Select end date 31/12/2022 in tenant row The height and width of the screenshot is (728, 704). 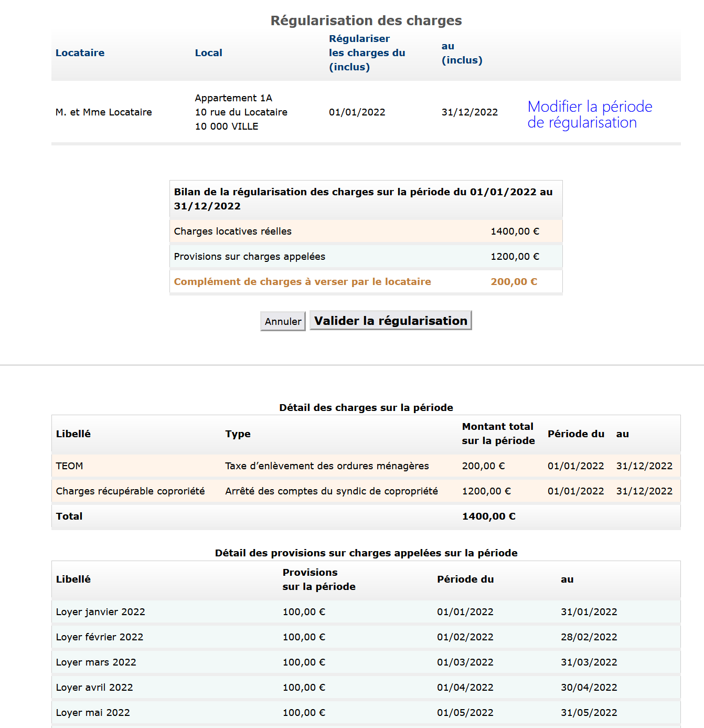(x=470, y=112)
